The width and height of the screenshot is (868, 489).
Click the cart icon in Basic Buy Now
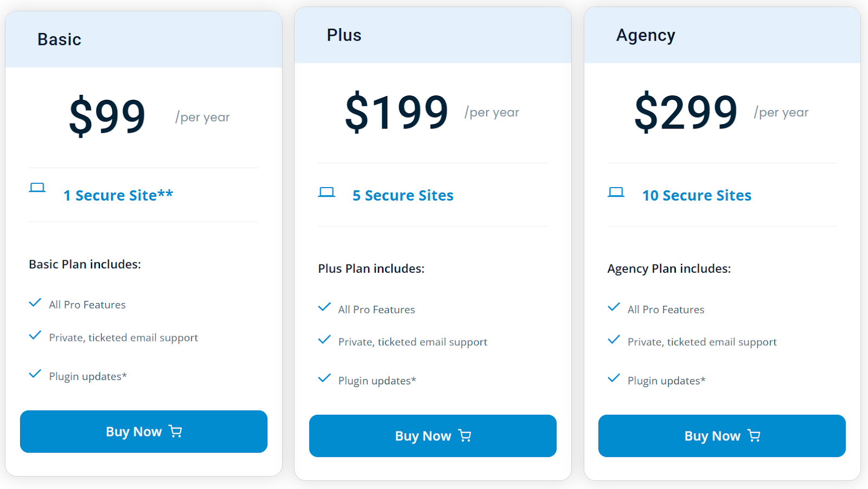175,431
